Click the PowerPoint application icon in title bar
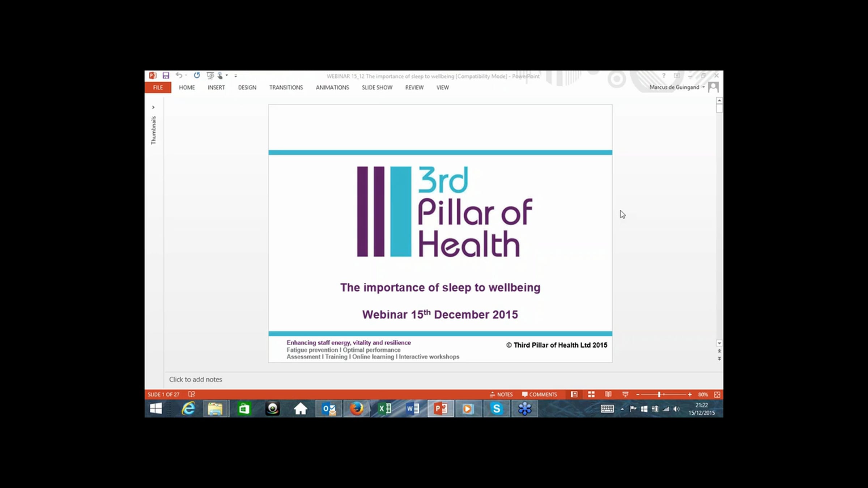 [153, 76]
